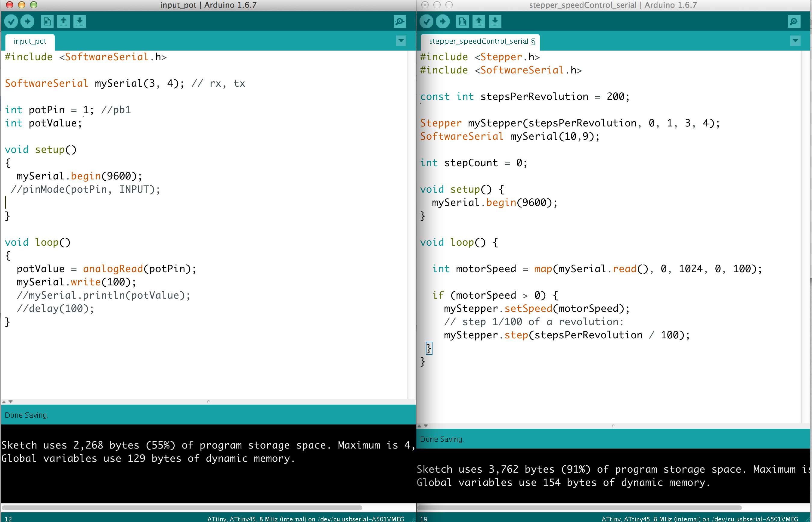Image resolution: width=812 pixels, height=522 pixels.
Task: Click 'int stepCount = 0;' line
Action: 474,163
